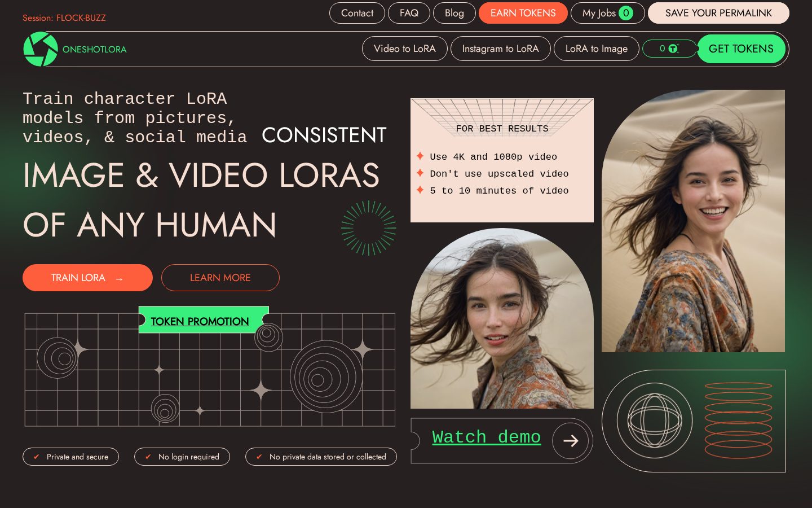Click the token coin icon in balance pill

(673, 49)
